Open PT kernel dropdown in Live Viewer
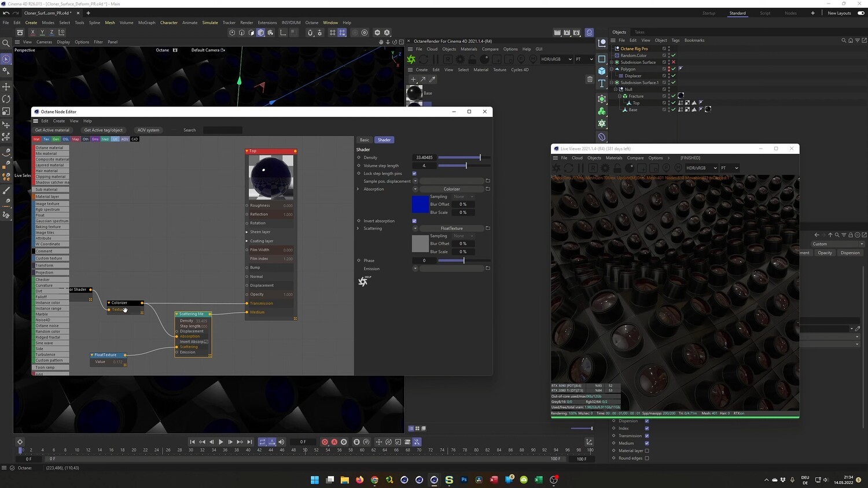Image resolution: width=868 pixels, height=488 pixels. [x=730, y=168]
